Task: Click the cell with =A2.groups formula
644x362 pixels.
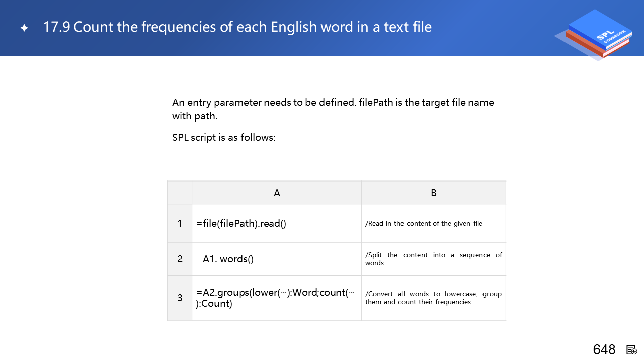Action: [x=276, y=298]
